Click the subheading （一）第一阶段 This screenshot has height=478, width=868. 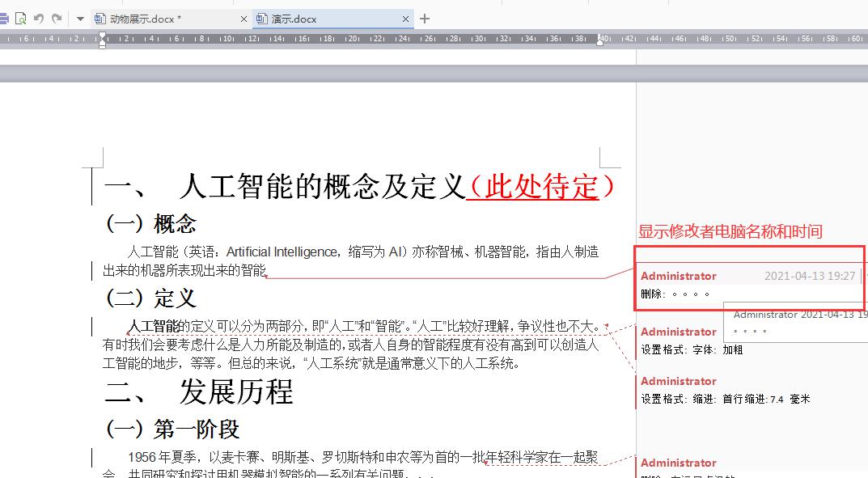tap(172, 429)
